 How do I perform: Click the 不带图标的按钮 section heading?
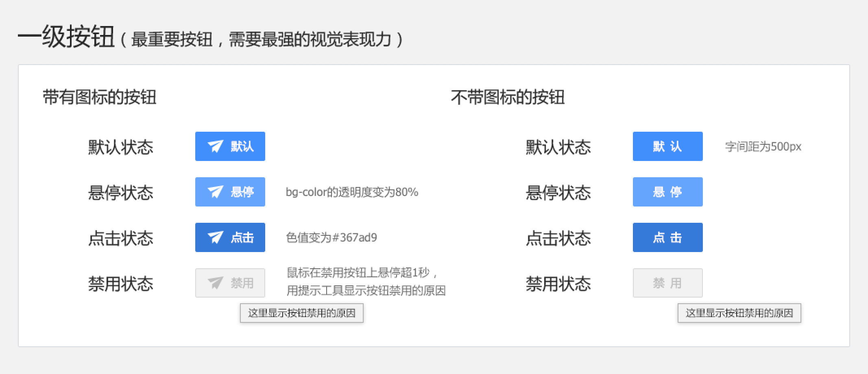pyautogui.click(x=508, y=98)
